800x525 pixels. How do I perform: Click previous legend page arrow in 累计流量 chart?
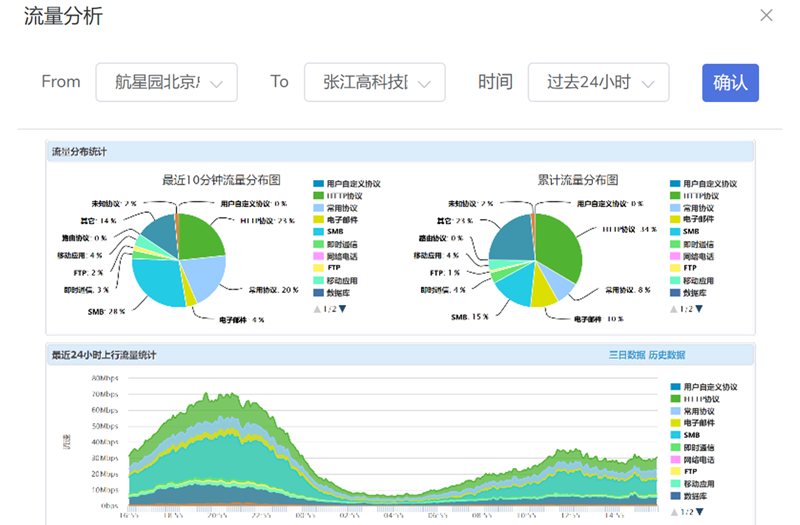coord(673,309)
